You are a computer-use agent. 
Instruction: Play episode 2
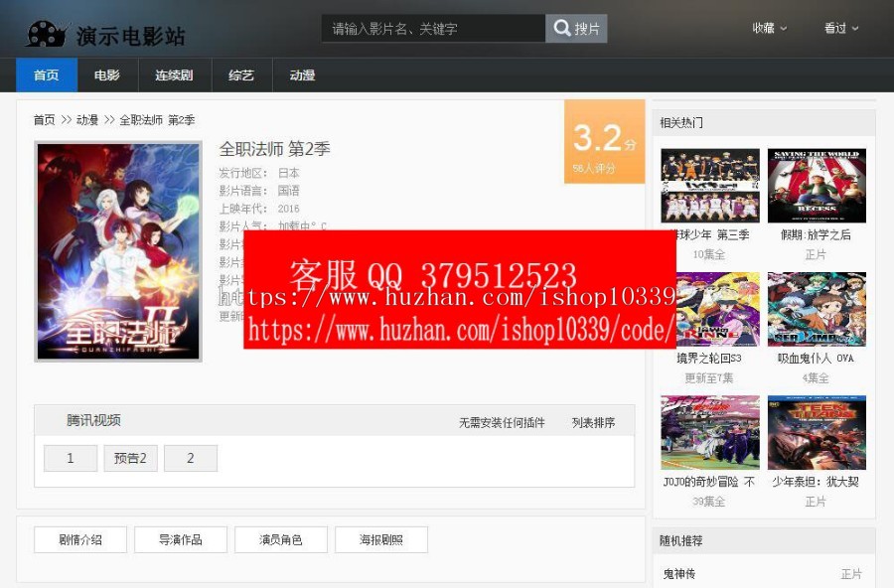click(191, 458)
